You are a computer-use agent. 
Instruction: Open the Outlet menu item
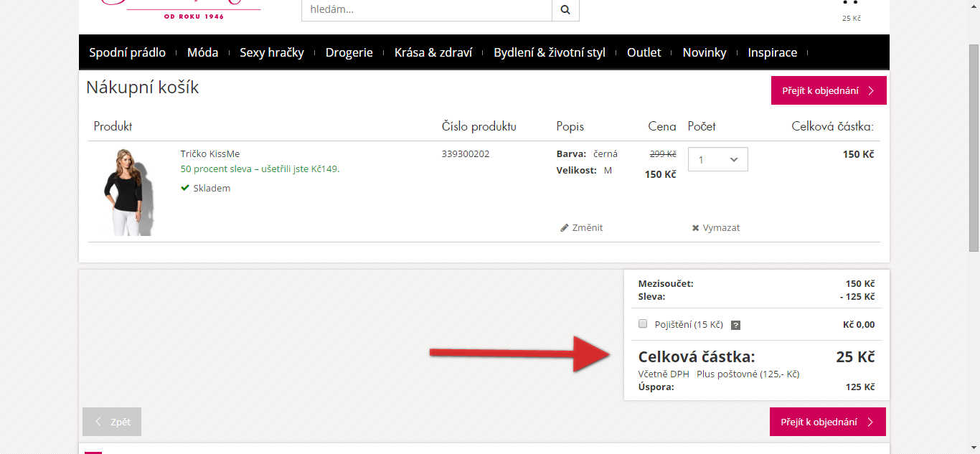coord(644,52)
